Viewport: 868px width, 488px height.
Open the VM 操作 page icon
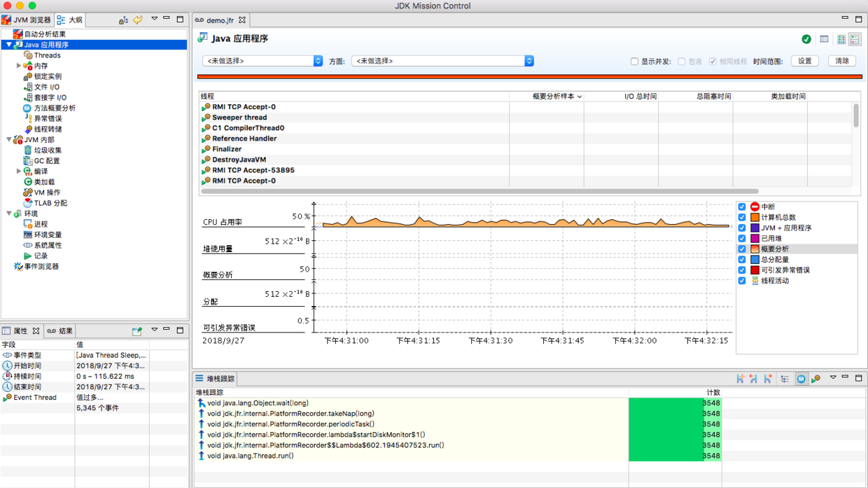pyautogui.click(x=28, y=192)
